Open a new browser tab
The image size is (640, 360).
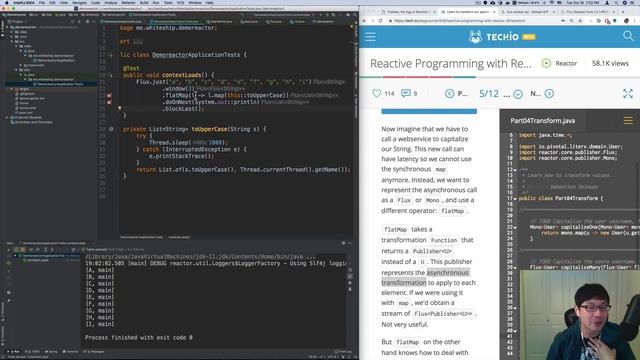tap(623, 12)
